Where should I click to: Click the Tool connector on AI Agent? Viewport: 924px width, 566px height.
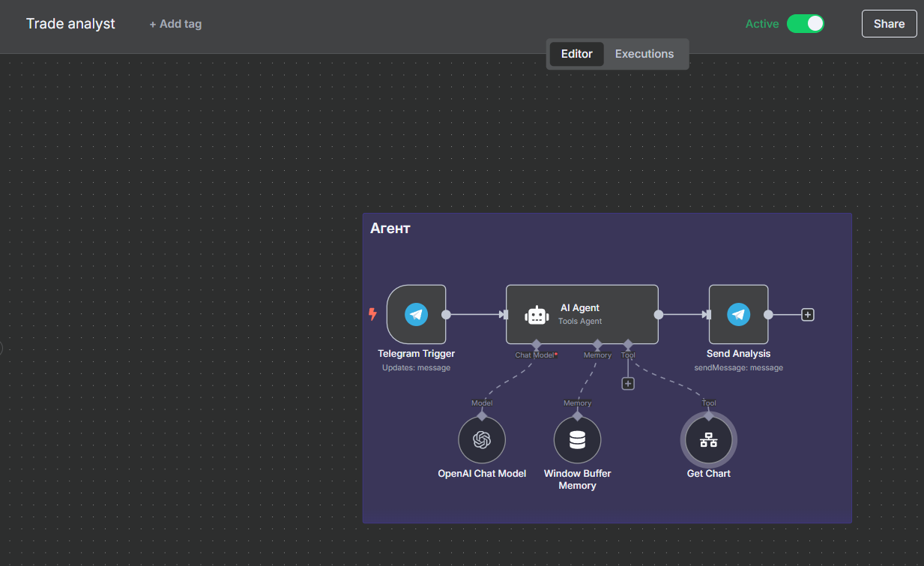(628, 344)
